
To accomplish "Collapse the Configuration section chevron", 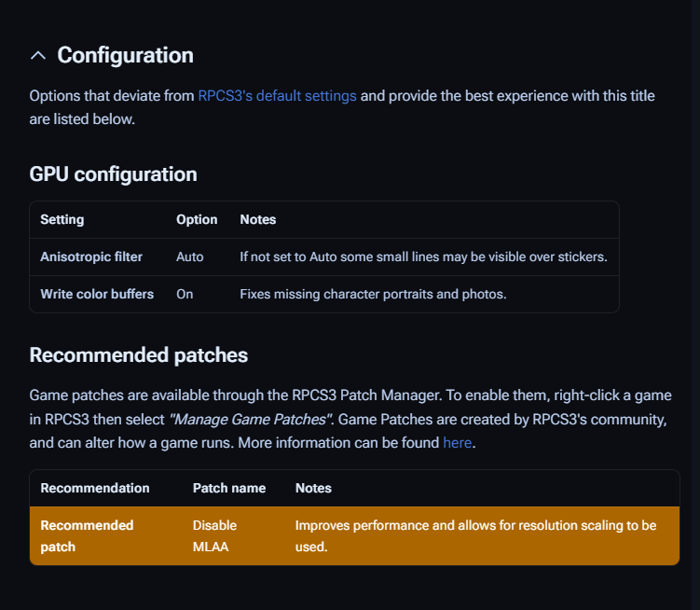I will (x=38, y=56).
